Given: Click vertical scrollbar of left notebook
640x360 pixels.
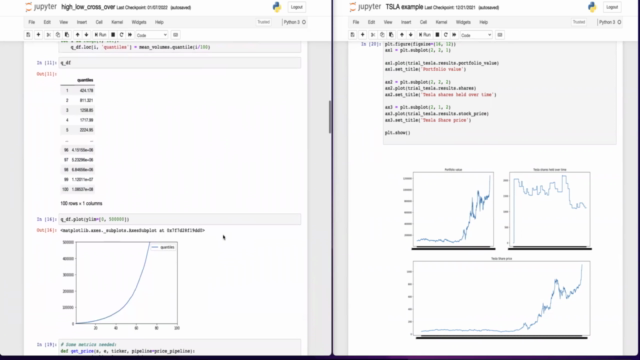Looking at the screenshot, I should click(330, 117).
